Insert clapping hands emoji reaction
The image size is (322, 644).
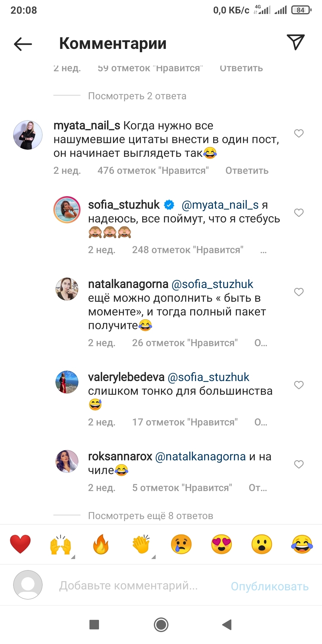pos(141,544)
